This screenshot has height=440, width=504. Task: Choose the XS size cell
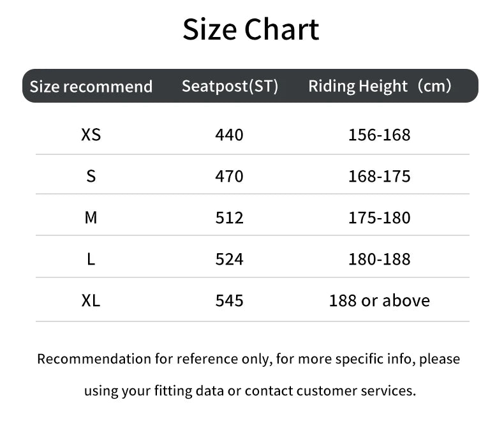pyautogui.click(x=91, y=135)
